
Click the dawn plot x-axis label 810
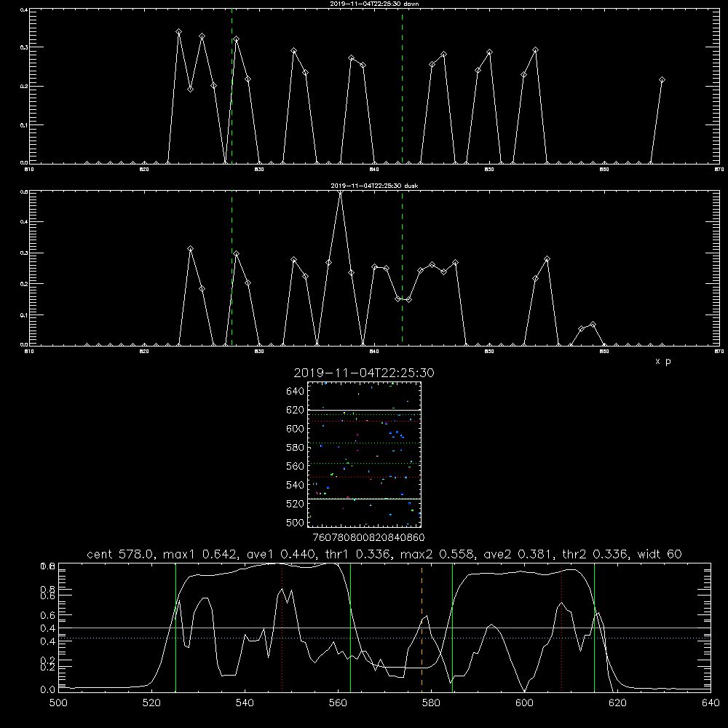point(29,170)
